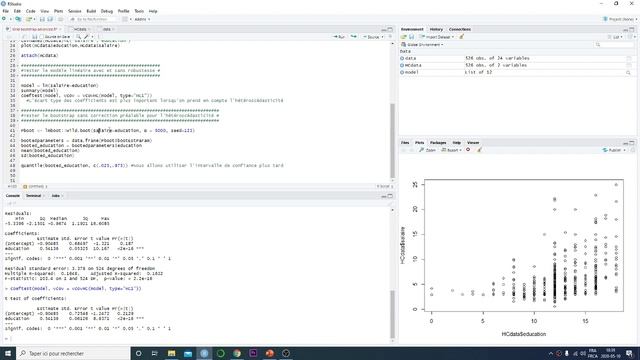
Task: Expand the model object row in Environment
Action: click(x=402, y=72)
